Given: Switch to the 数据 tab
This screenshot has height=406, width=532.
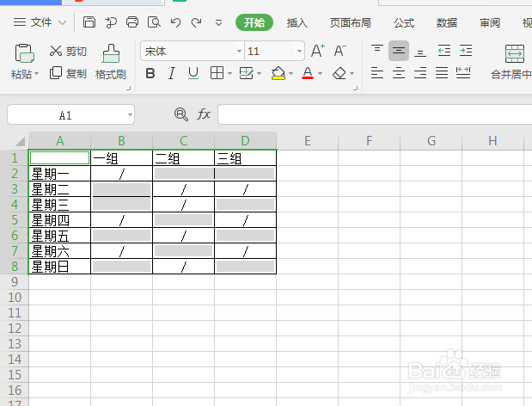Looking at the screenshot, I should click(447, 22).
